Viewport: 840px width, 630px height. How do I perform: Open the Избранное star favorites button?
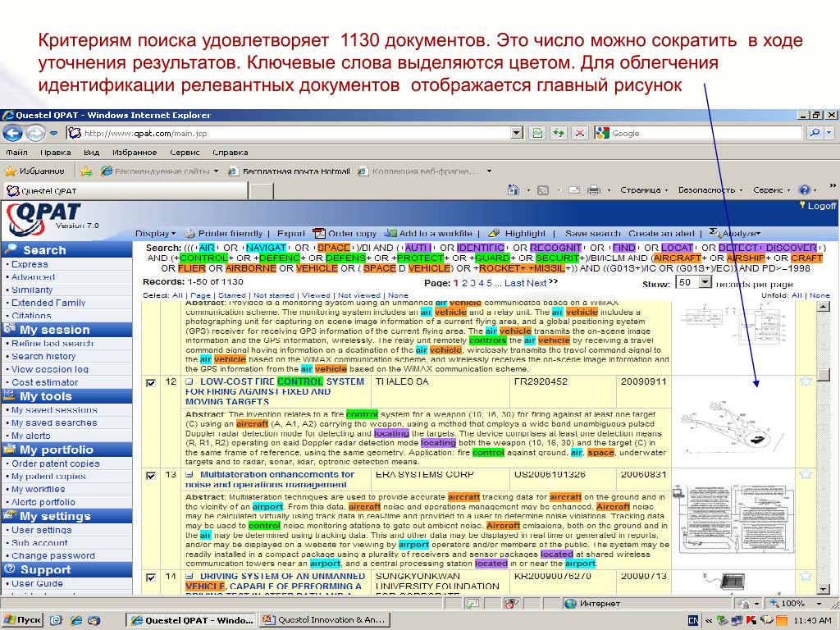(x=34, y=171)
